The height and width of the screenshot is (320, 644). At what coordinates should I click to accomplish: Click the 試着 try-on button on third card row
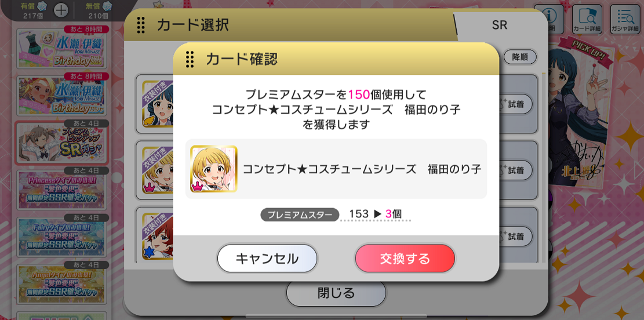[515, 237]
